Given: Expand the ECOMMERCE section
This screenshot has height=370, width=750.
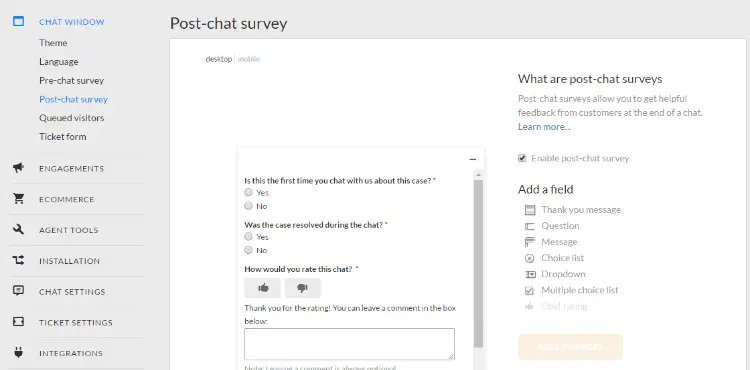Looking at the screenshot, I should (66, 199).
